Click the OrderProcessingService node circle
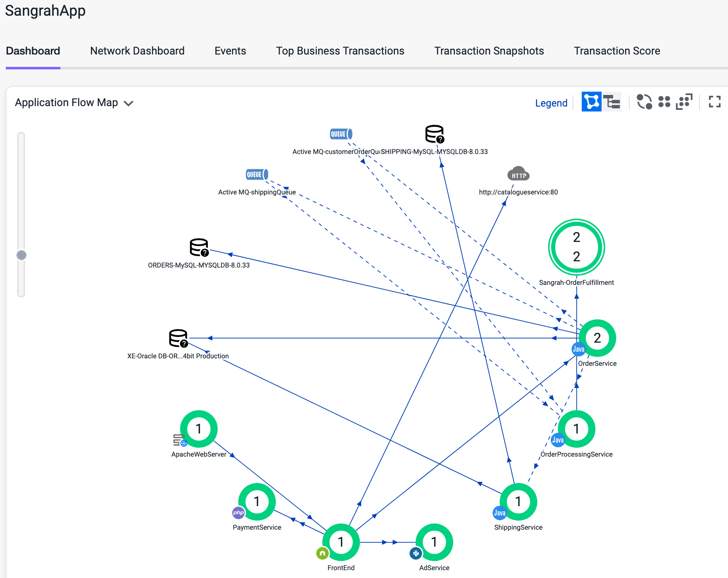Screen dimensions: 728x578 pos(576,429)
